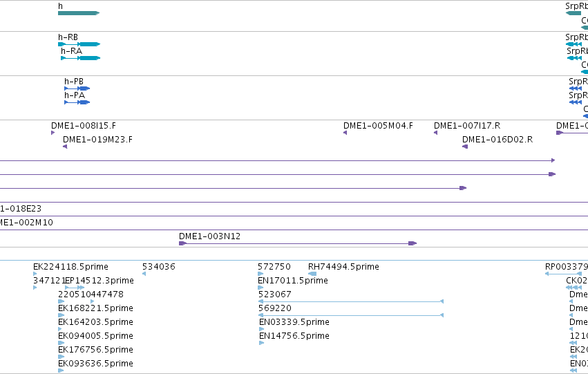Click the EN17011.5prime EST label
The image size is (588, 374).
coord(293,281)
